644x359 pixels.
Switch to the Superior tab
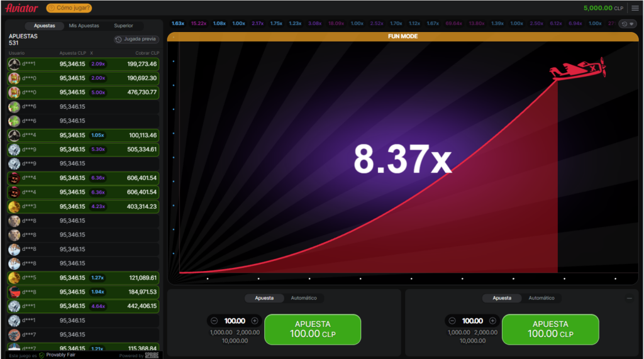[123, 26]
